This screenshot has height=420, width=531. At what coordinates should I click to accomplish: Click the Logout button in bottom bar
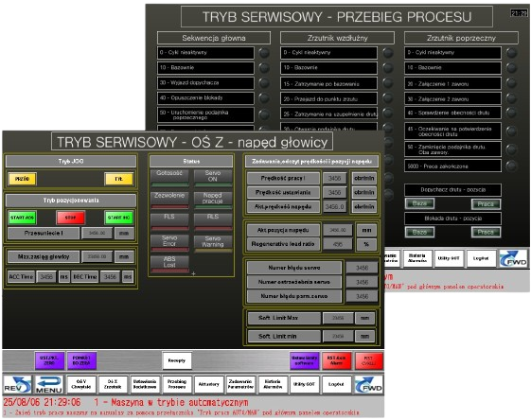[336, 384]
